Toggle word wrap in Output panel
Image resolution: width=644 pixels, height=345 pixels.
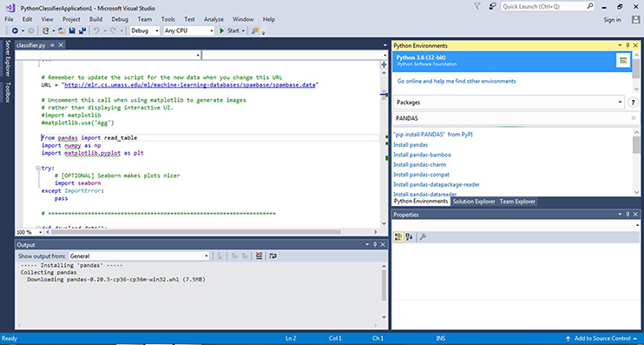pyautogui.click(x=273, y=255)
